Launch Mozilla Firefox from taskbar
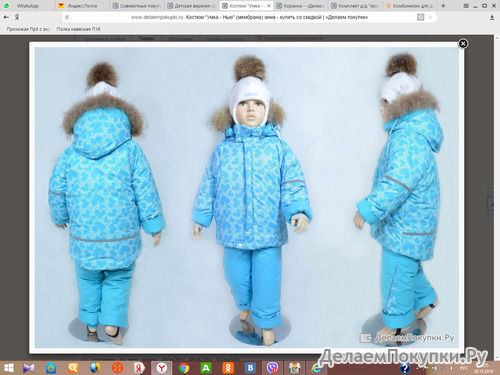 pos(95,368)
